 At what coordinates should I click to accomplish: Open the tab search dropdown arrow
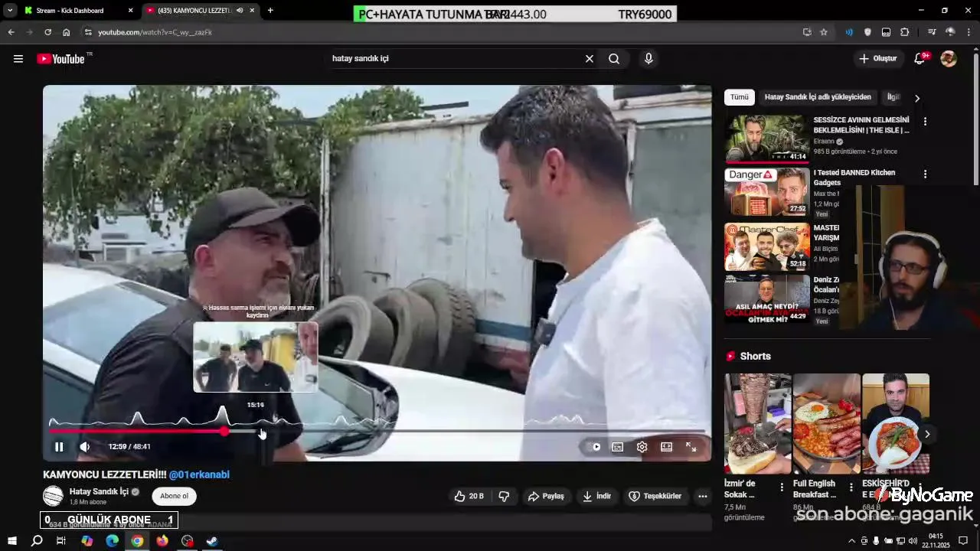click(9, 11)
